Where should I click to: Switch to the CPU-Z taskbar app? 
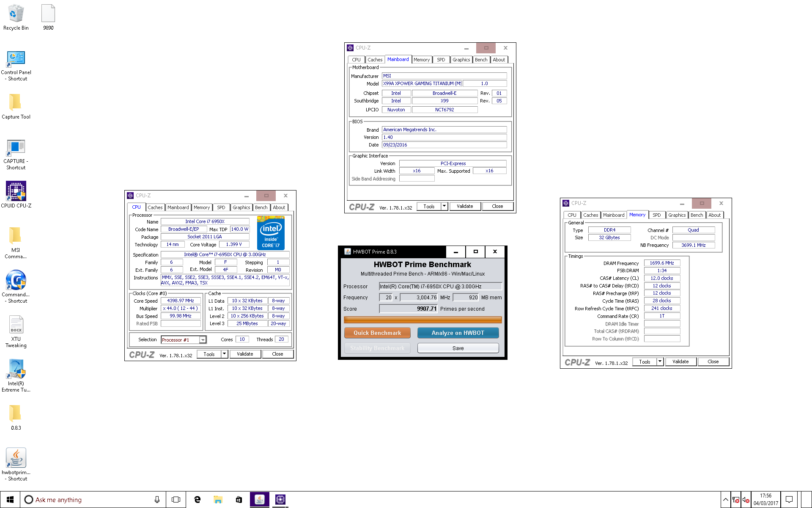point(280,500)
